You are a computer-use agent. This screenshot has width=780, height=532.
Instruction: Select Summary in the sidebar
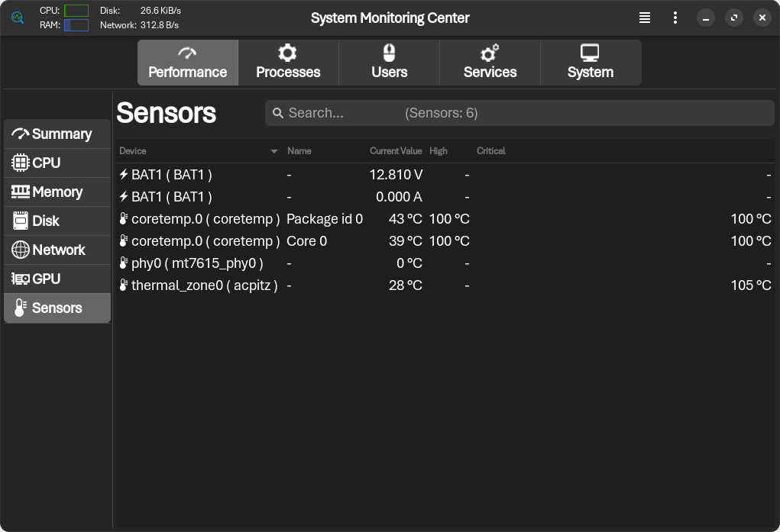pos(57,134)
